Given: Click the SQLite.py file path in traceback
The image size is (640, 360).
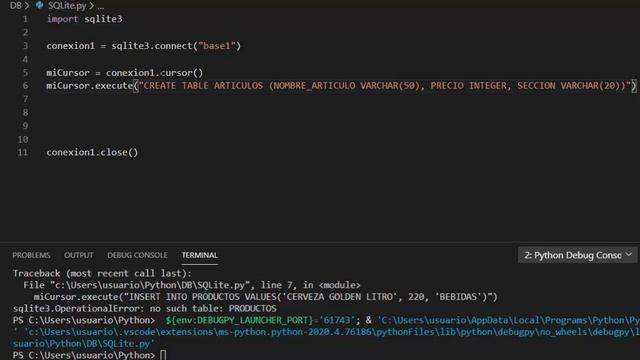Looking at the screenshot, I should (150, 285).
